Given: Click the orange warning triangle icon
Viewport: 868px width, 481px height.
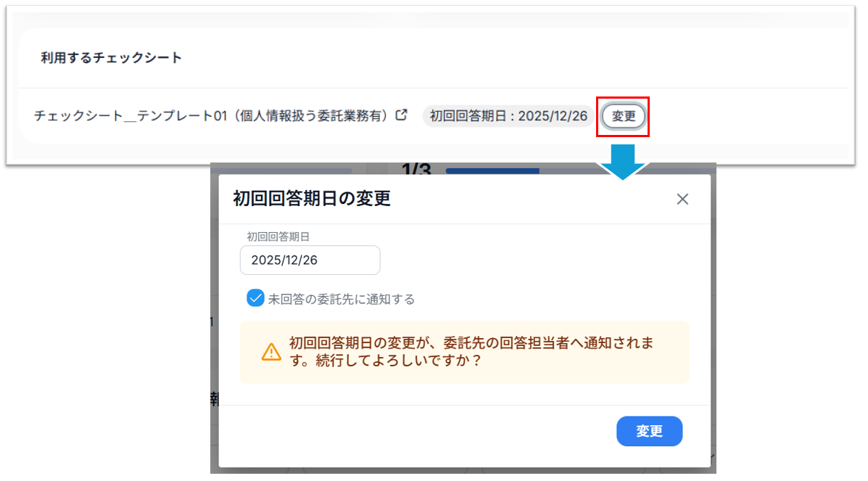Looking at the screenshot, I should point(270,352).
